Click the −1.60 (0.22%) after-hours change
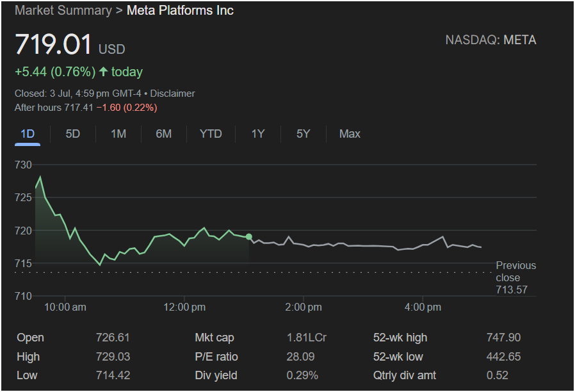The width and height of the screenshot is (575, 392). pyautogui.click(x=127, y=108)
